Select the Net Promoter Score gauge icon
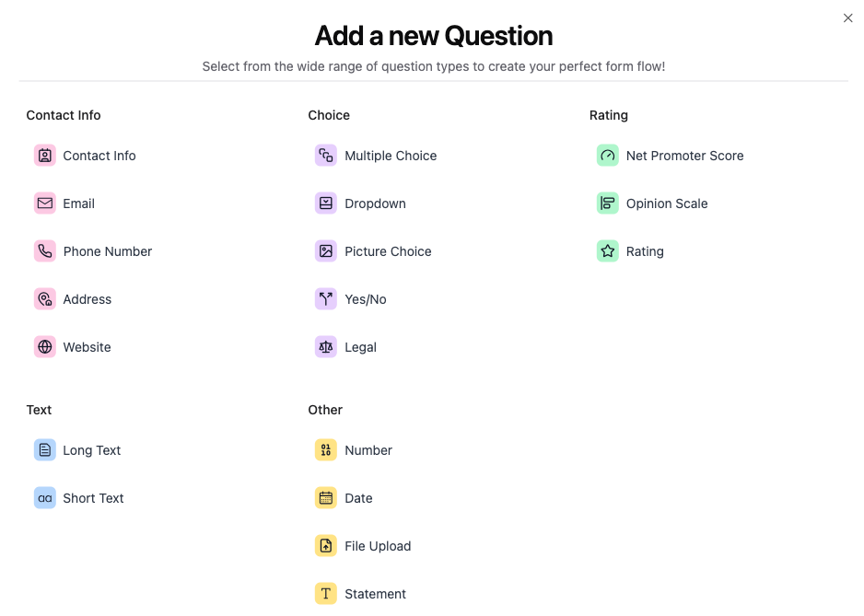Screen dimensions: 864x616 (x=607, y=156)
